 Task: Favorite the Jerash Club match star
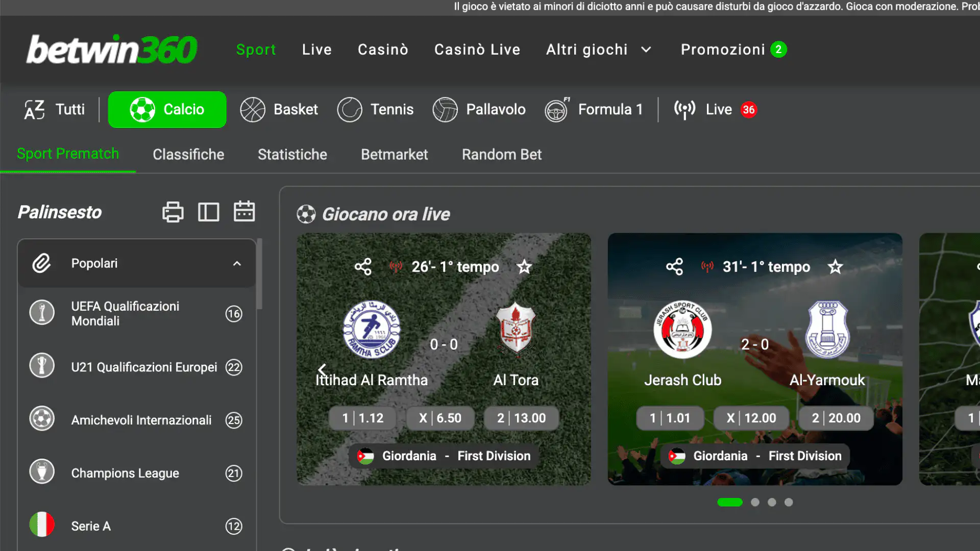835,267
